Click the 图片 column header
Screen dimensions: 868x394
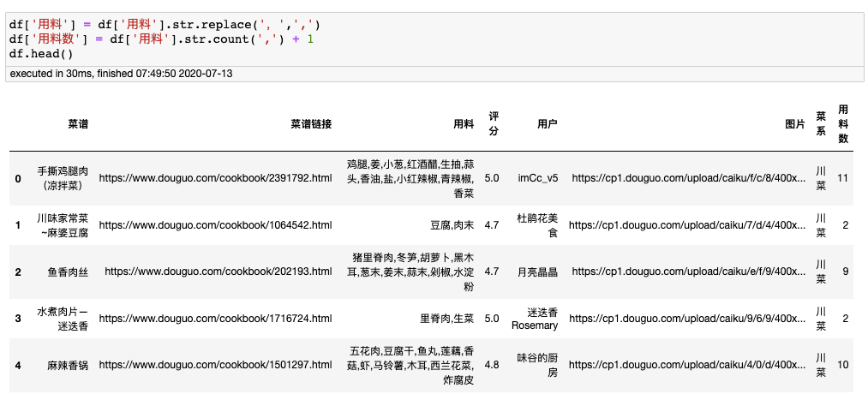[x=794, y=124]
